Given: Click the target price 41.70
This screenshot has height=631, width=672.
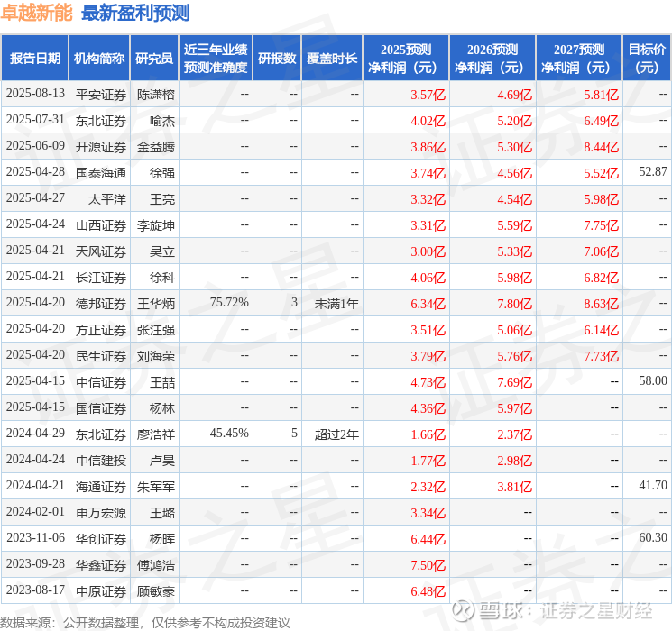Looking at the screenshot, I should coord(653,485).
